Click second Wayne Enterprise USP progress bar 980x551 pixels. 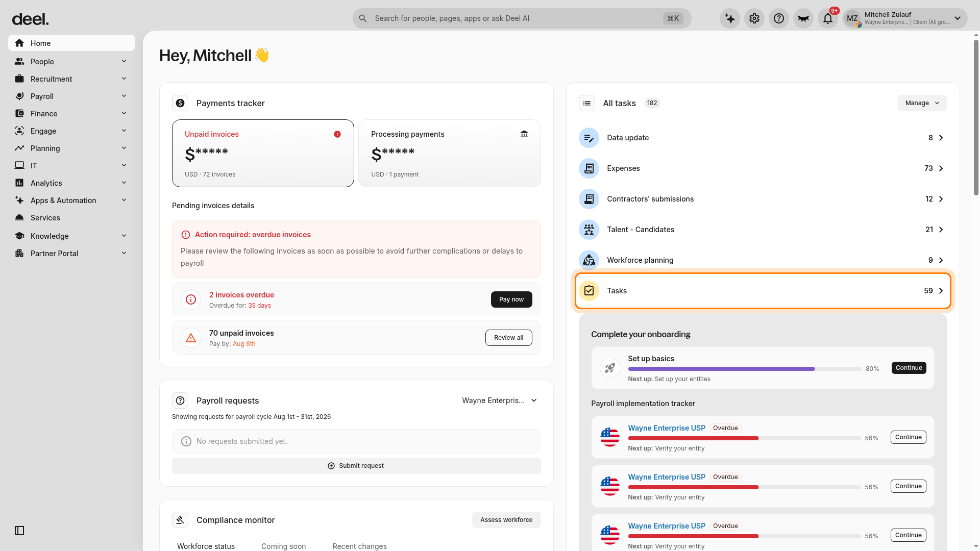(745, 487)
